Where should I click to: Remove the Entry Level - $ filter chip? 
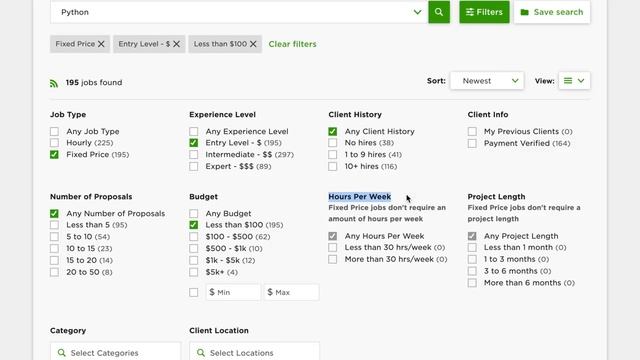(176, 44)
